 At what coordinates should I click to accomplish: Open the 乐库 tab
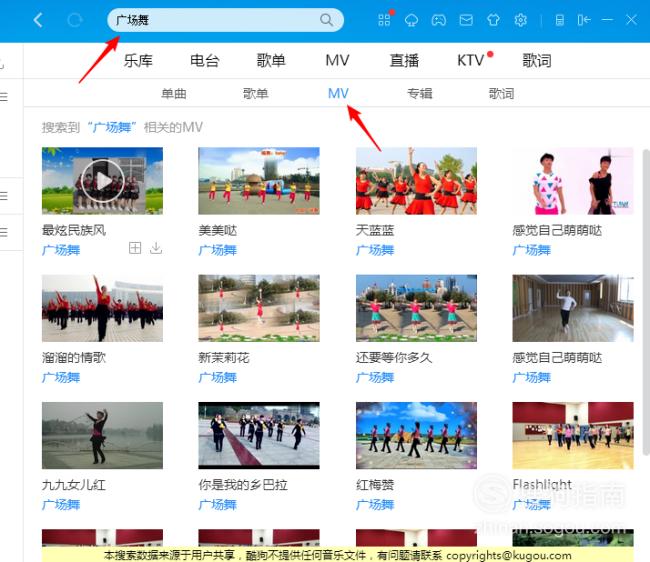click(138, 61)
